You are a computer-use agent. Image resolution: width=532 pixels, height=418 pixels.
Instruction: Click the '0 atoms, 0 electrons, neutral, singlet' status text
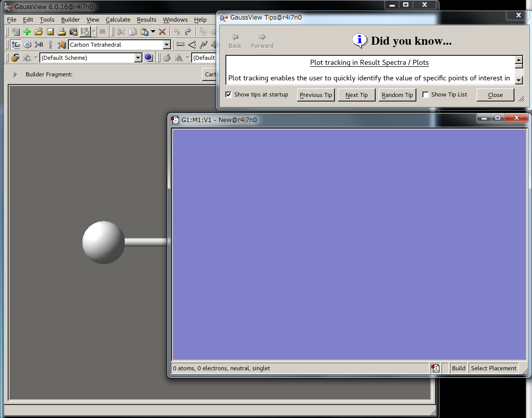[x=222, y=368]
